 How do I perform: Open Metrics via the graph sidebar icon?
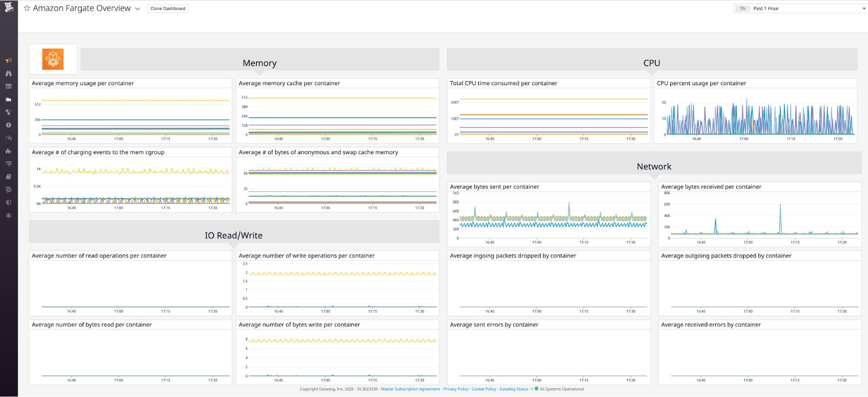coord(8,99)
